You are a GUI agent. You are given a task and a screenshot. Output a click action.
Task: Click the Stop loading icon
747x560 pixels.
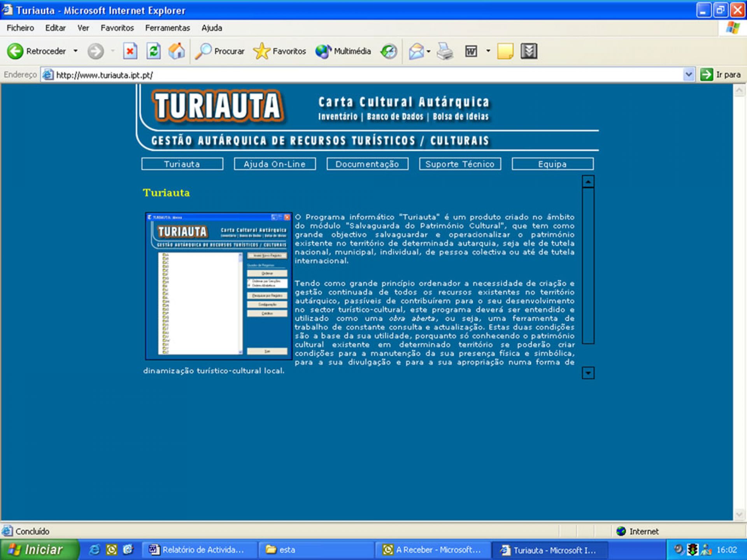coord(130,51)
